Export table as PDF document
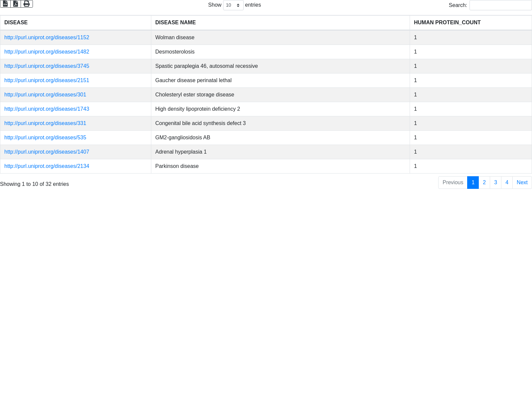This screenshot has height=399, width=532. point(16,4)
